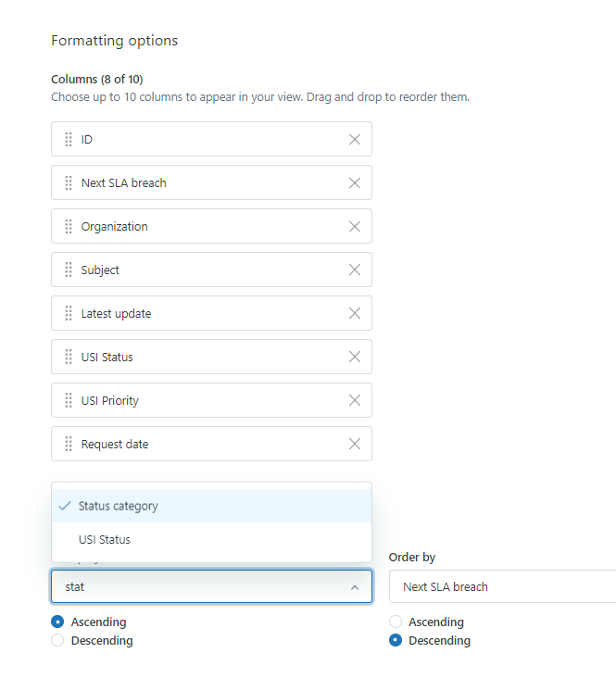Delete the Organization column via X
This screenshot has width=616, height=691.
(354, 227)
